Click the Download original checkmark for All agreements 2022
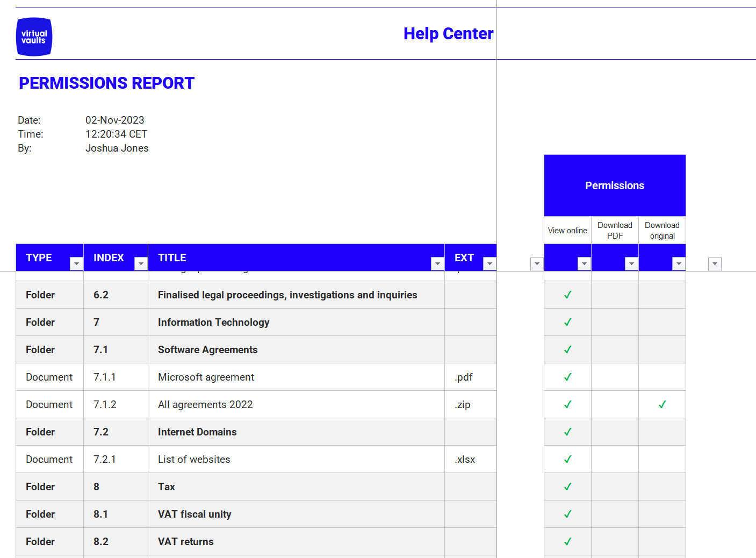 click(x=662, y=405)
